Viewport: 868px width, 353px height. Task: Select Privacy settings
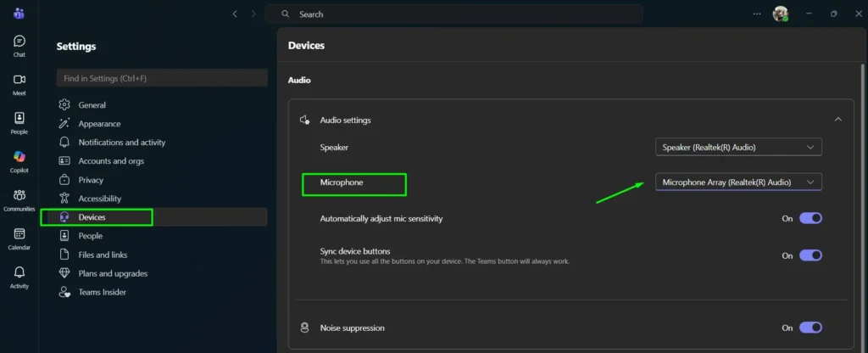(91, 180)
